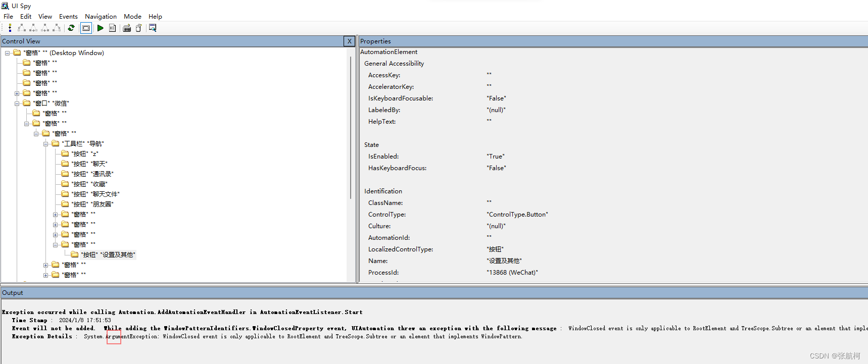868x364 pixels.
Task: Open the View menu
Action: [x=45, y=17]
